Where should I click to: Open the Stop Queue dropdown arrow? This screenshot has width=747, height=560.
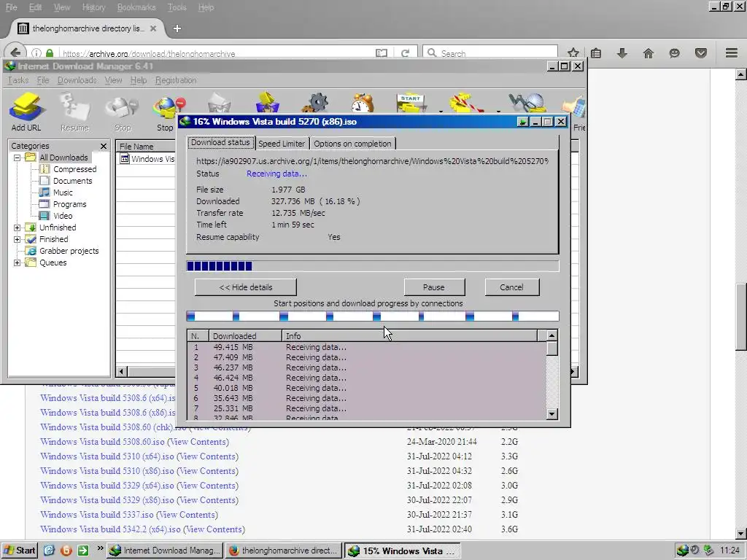pyautogui.click(x=498, y=112)
